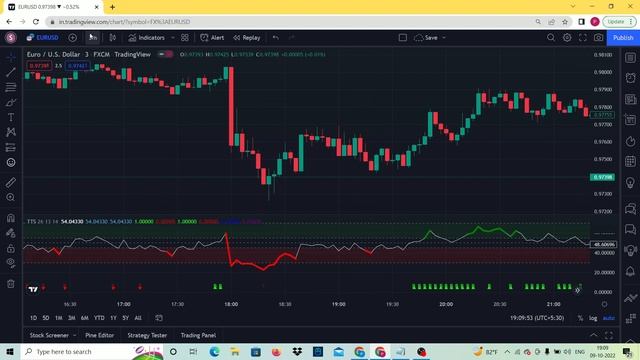Open the notifications bell panel
Viewport: 640px width, 360px height.
[x=631, y=271]
